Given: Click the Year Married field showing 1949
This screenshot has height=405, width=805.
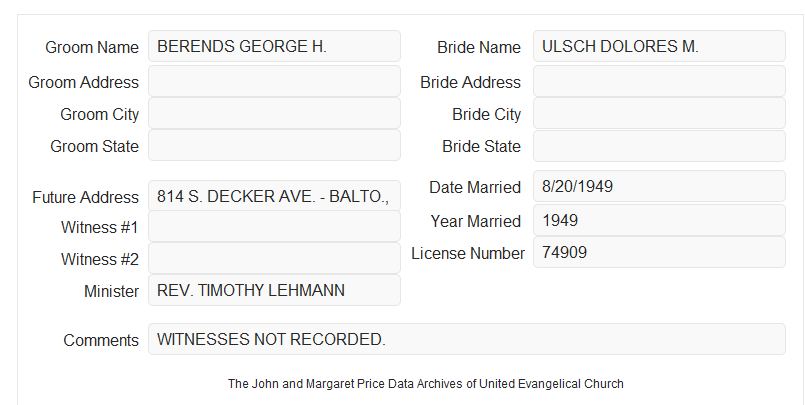Looking at the screenshot, I should [659, 220].
